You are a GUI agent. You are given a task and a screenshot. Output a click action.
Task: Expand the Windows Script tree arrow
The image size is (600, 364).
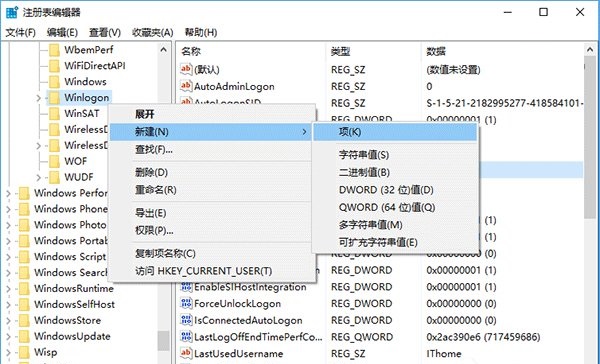pyautogui.click(x=8, y=257)
